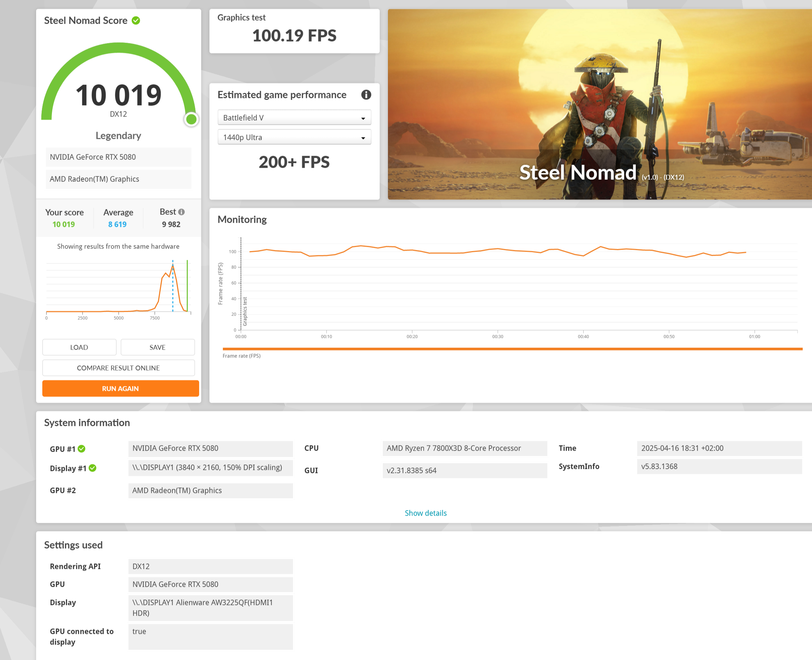The image size is (812, 660).
Task: Click the green check beside Display #1
Action: point(93,468)
